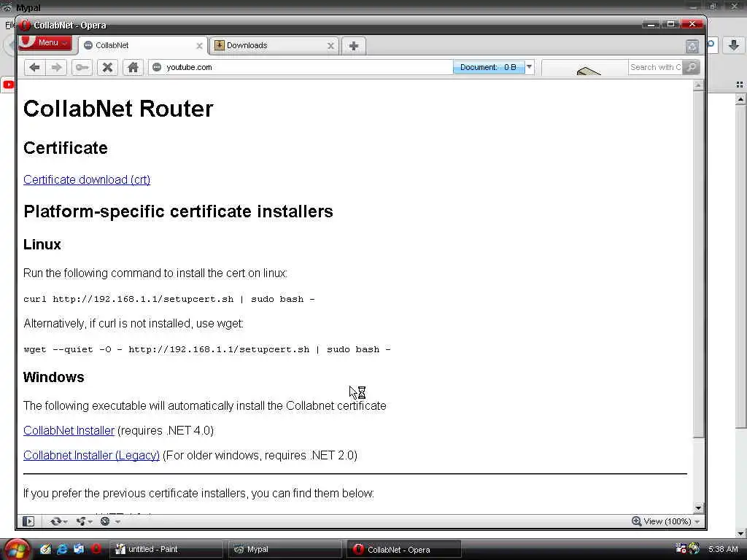Open the closed tabs trash icon
This screenshot has width=747, height=560.
click(x=692, y=46)
